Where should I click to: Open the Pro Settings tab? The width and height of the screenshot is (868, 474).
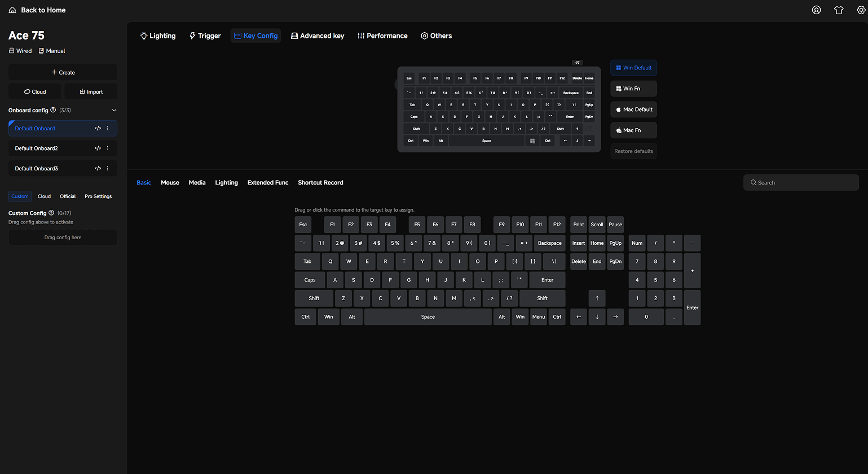click(x=98, y=196)
